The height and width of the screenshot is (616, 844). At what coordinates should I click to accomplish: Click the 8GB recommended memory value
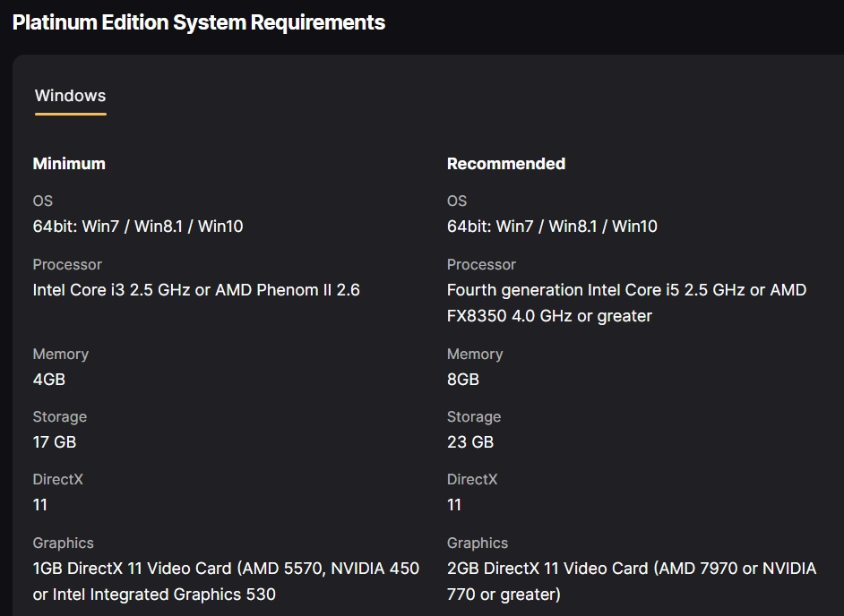[x=463, y=380]
